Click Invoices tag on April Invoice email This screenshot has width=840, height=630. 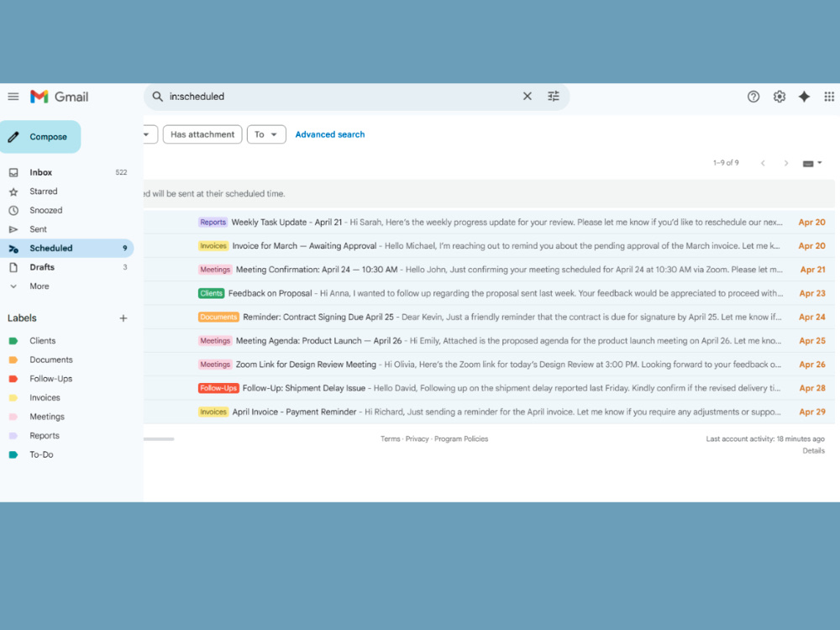213,412
